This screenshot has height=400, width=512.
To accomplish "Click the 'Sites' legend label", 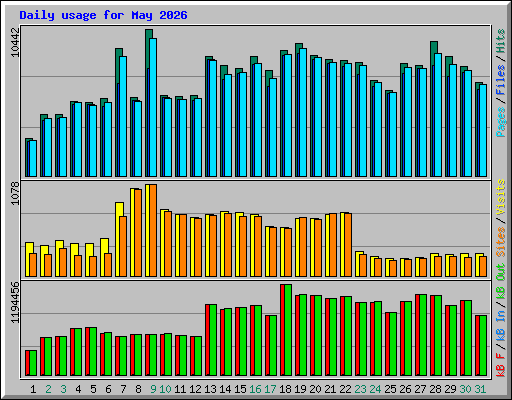I will (x=501, y=242).
